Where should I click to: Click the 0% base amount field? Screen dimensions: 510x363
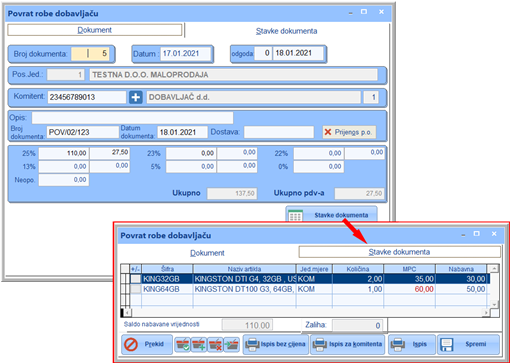(x=319, y=166)
